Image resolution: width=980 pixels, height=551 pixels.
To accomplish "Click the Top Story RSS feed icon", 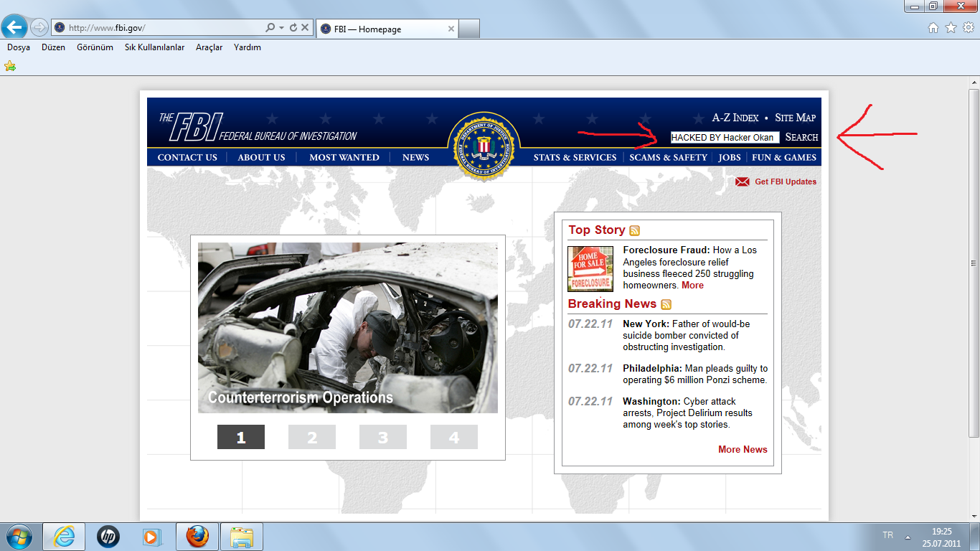I will click(x=634, y=230).
